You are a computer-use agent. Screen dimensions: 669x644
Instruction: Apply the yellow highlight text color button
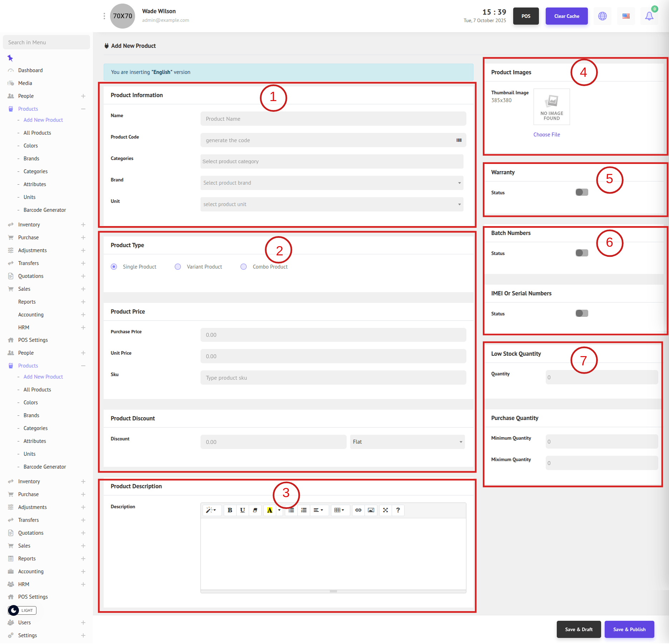click(269, 510)
